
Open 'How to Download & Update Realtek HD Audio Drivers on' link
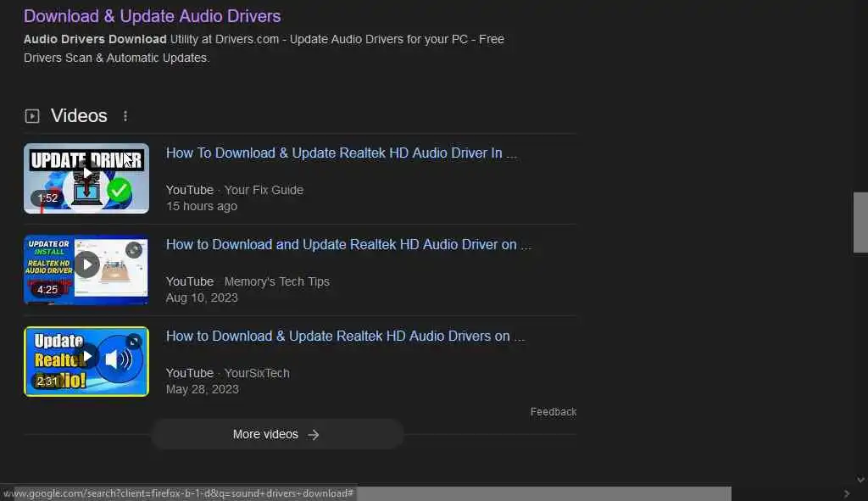pos(346,336)
